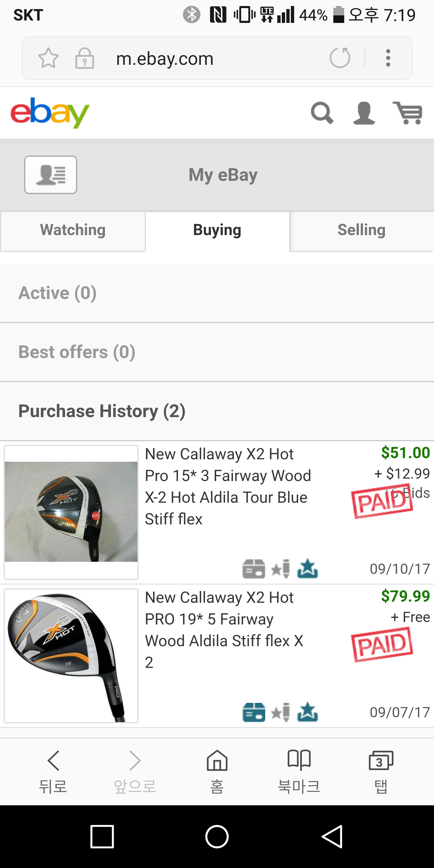Tap the eBay search magnifier icon
Screen dimensions: 434x868
322,113
